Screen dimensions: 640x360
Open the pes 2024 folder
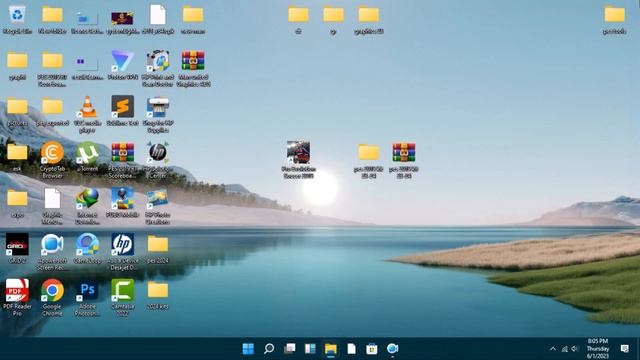click(158, 244)
